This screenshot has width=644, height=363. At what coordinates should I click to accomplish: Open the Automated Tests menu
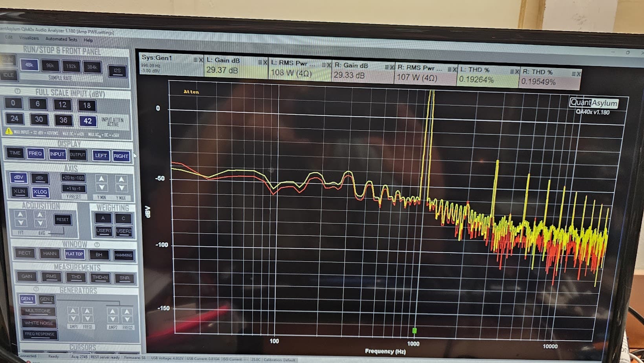click(x=61, y=39)
